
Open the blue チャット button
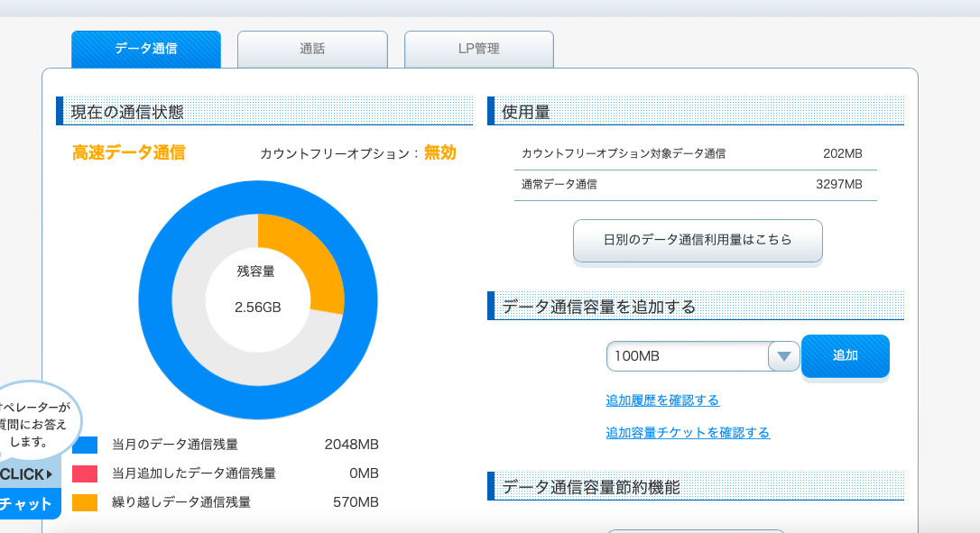coord(27,504)
